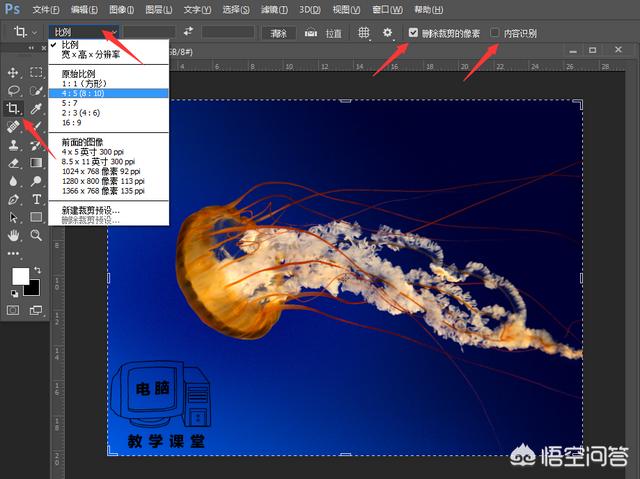Choose the highlighted 4:5 (8:10) ratio
The image size is (640, 479).
109,93
